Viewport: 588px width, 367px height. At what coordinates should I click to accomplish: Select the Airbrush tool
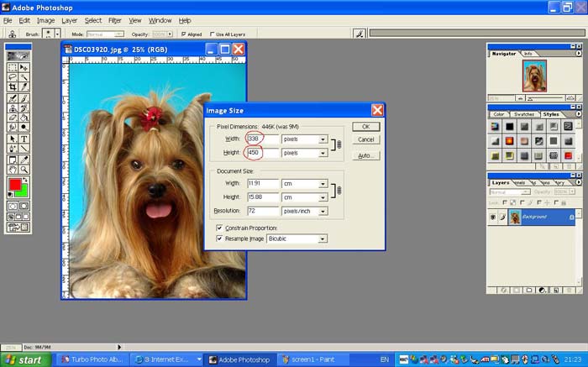click(x=13, y=98)
